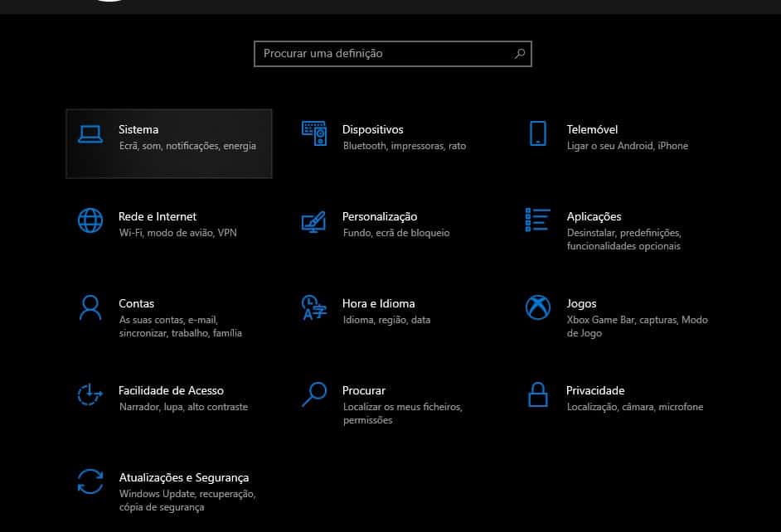Open the Hora e Idioma clock icon
This screenshot has width=781, height=532.
pos(313,307)
